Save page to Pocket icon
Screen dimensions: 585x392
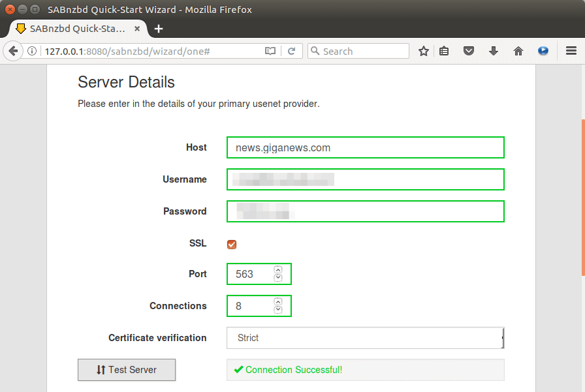tap(468, 51)
